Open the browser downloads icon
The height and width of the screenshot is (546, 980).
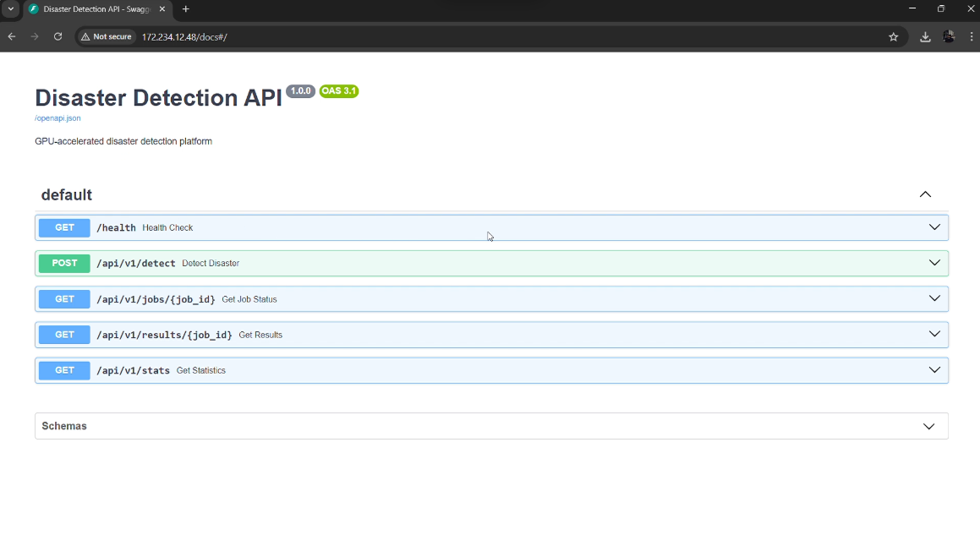(x=926, y=37)
